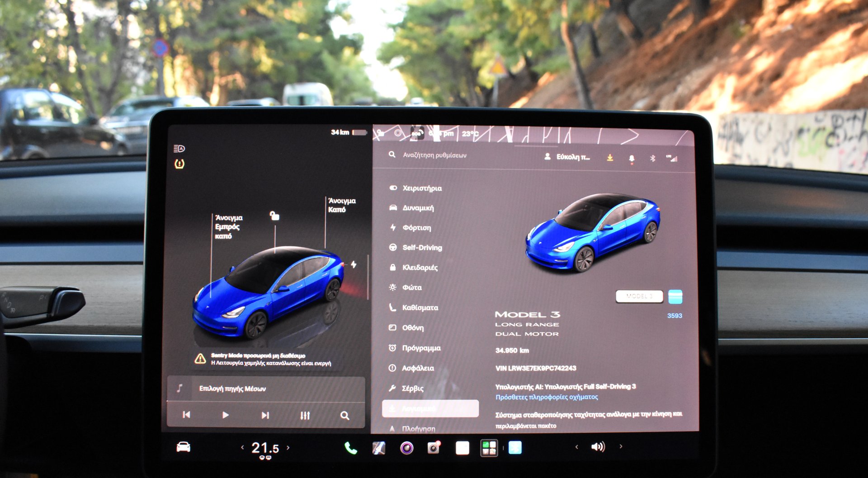Decrease cabin temperature with left arrow
The height and width of the screenshot is (478, 868).
click(242, 447)
